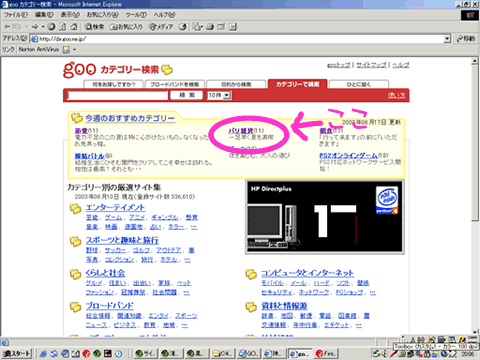Image resolution: width=480 pixels, height=360 pixels.
Task: Open the 編集 menu
Action: point(44,15)
